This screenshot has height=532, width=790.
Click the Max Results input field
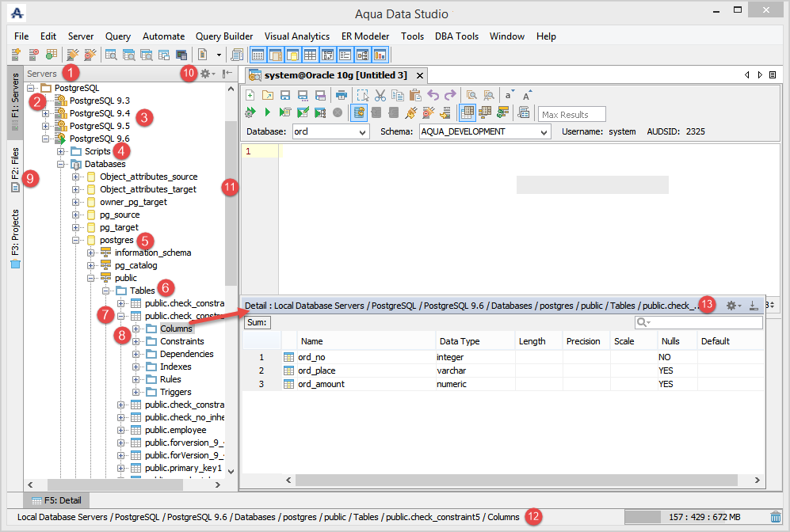coord(571,114)
